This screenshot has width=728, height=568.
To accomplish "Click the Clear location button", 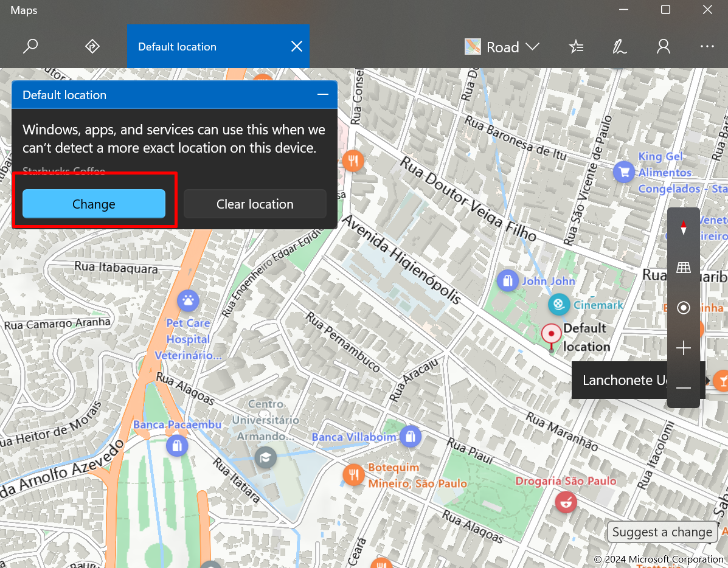I will pyautogui.click(x=255, y=204).
